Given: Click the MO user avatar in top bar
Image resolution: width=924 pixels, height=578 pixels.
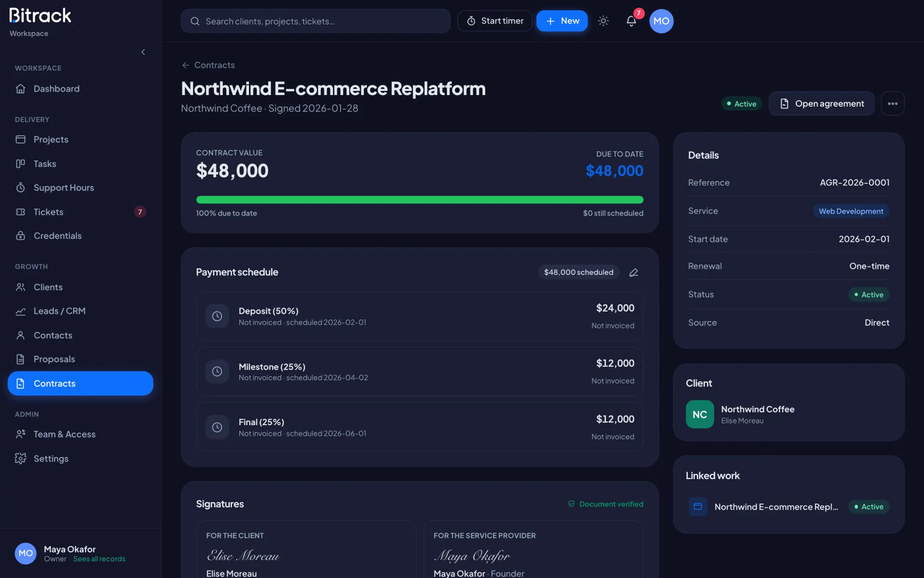Looking at the screenshot, I should (661, 21).
